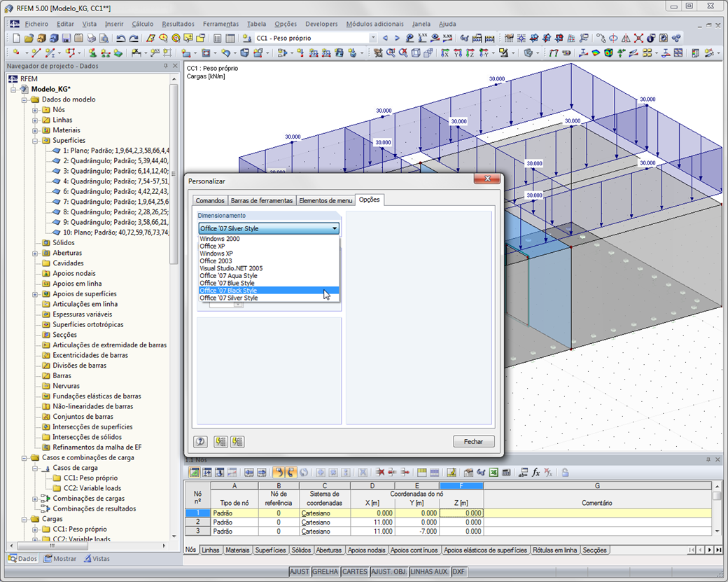This screenshot has height=582, width=728.
Task: Click the Save file toolbar icon
Action: pos(66,38)
